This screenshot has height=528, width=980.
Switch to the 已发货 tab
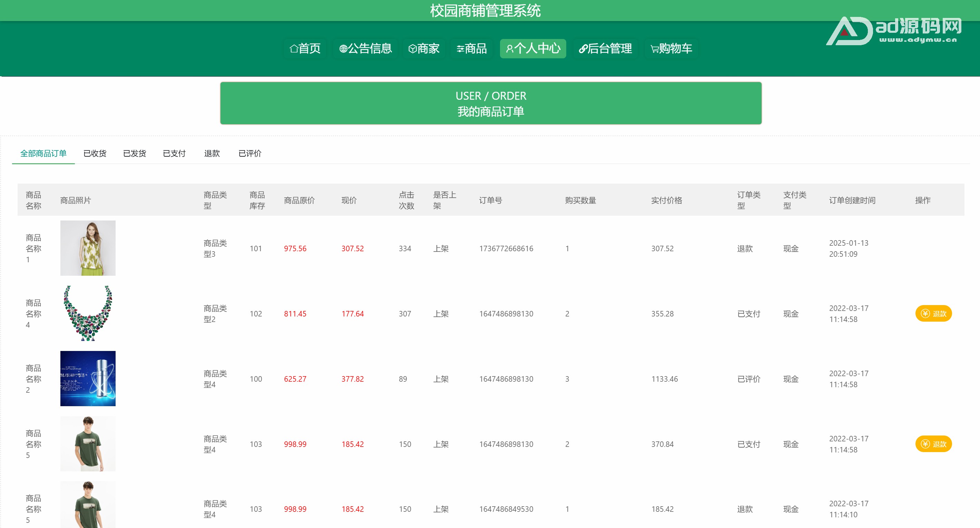(x=134, y=153)
